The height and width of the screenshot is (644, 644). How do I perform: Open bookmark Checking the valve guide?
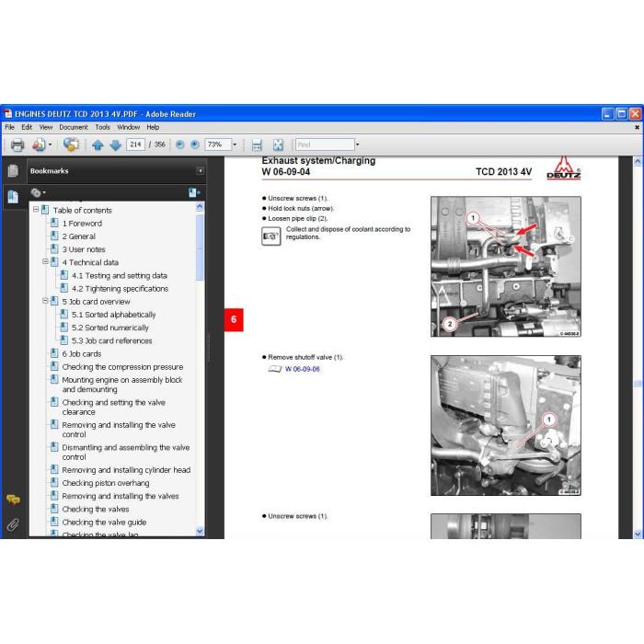pos(104,522)
